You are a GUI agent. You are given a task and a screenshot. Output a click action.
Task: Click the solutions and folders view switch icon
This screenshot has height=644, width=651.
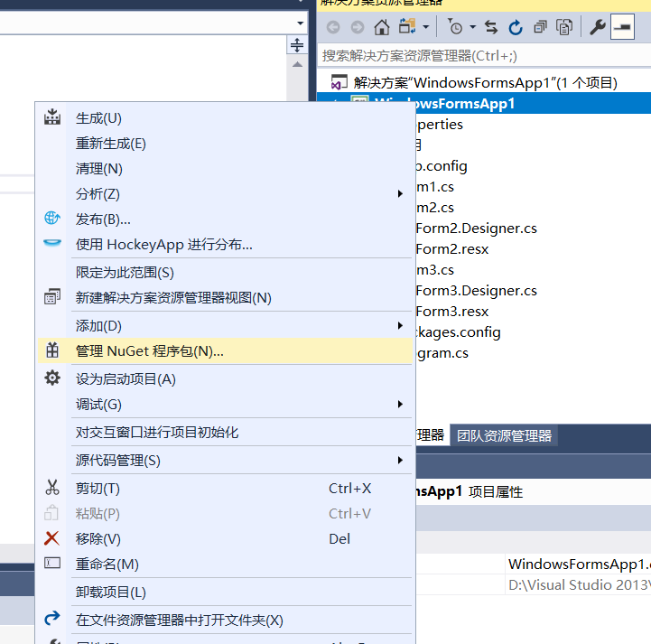(407, 26)
